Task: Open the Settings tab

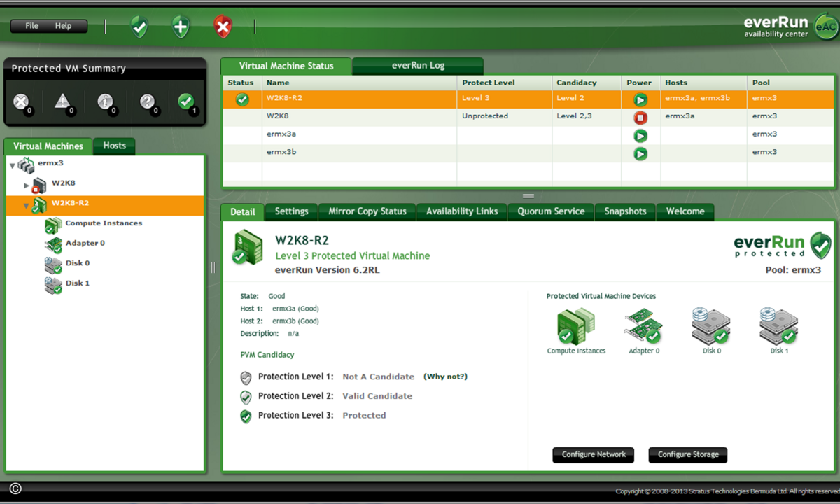Action: point(292,211)
